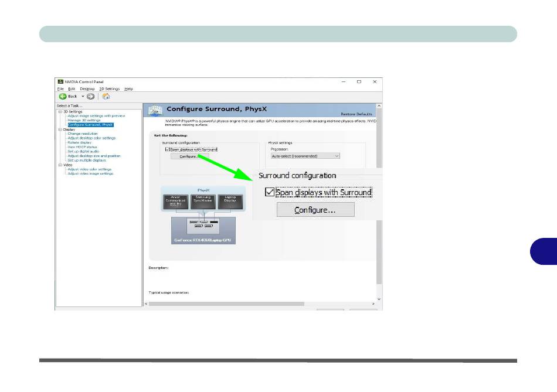Open Adjust desktop size and position
557x392 pixels.
point(94,156)
